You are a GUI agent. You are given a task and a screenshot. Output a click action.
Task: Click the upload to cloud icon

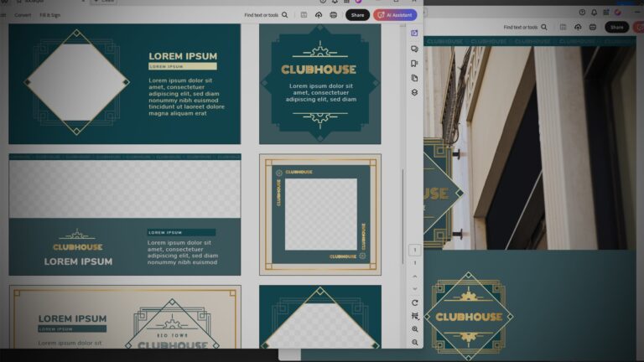tap(319, 15)
